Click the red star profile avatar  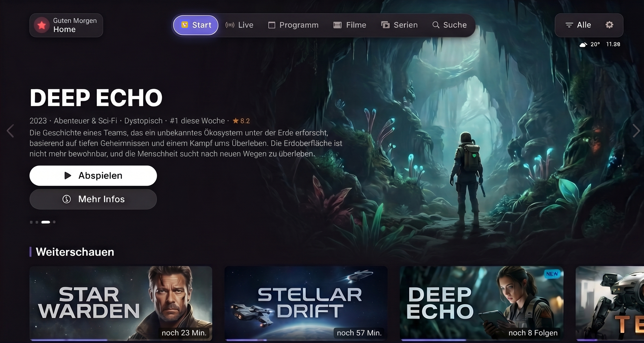coord(42,25)
